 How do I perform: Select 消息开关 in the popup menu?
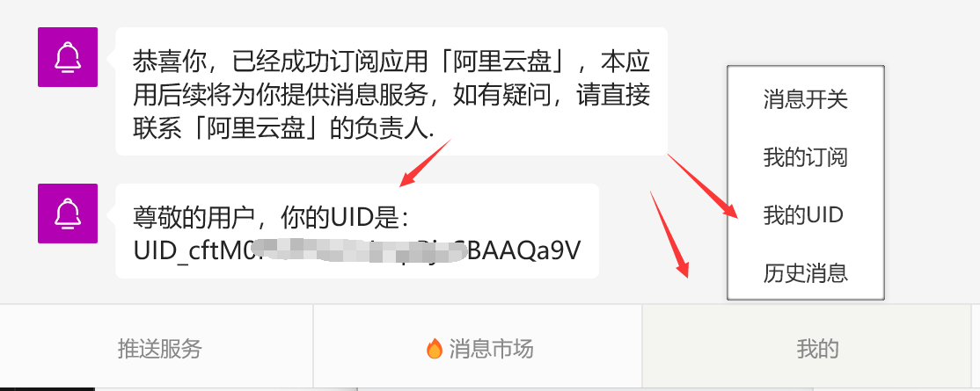(805, 99)
